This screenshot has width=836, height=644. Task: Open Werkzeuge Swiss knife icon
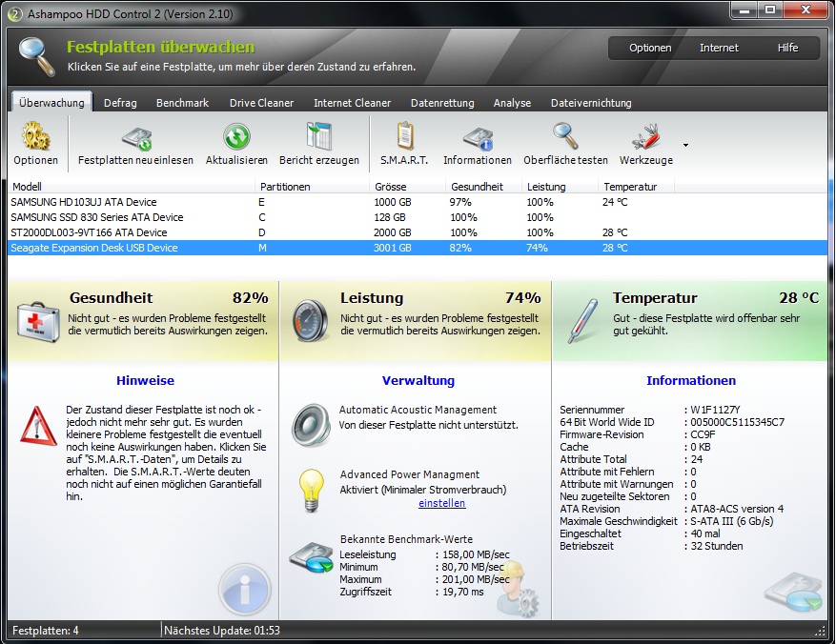646,137
